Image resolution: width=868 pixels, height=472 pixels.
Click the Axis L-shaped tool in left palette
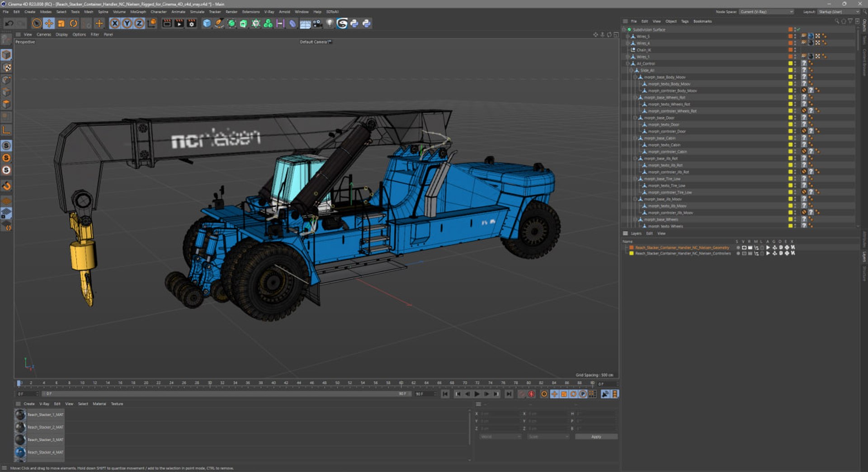[x=6, y=131]
